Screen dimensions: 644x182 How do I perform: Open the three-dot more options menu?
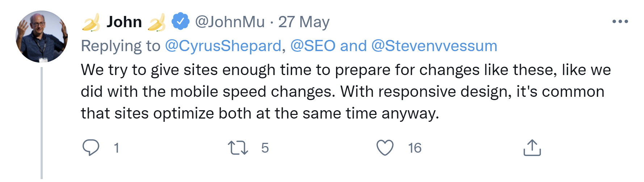620,22
